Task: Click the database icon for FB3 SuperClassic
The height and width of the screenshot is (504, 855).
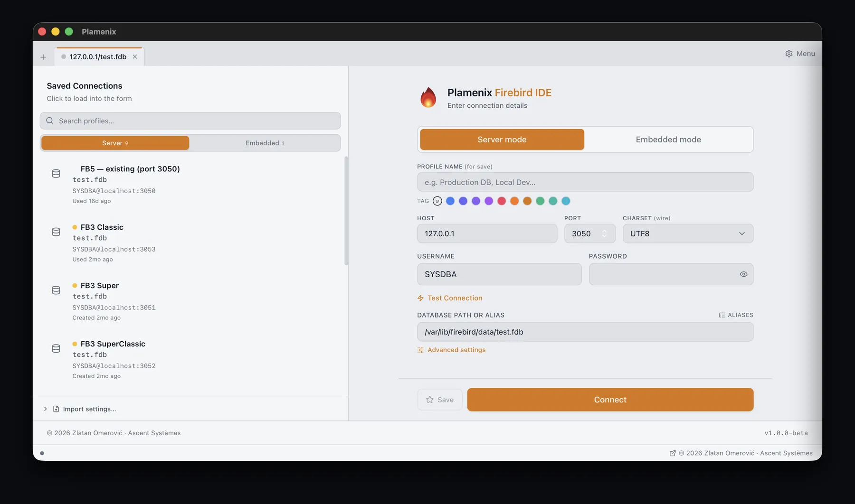Action: click(x=56, y=349)
